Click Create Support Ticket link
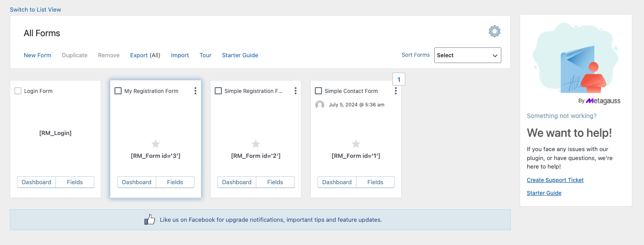644x245 pixels. [555, 180]
